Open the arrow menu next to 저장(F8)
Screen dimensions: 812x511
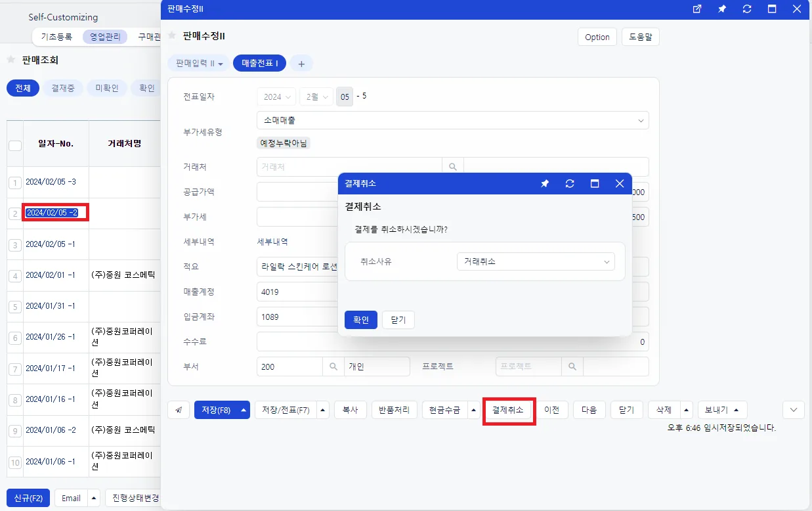pyautogui.click(x=244, y=410)
